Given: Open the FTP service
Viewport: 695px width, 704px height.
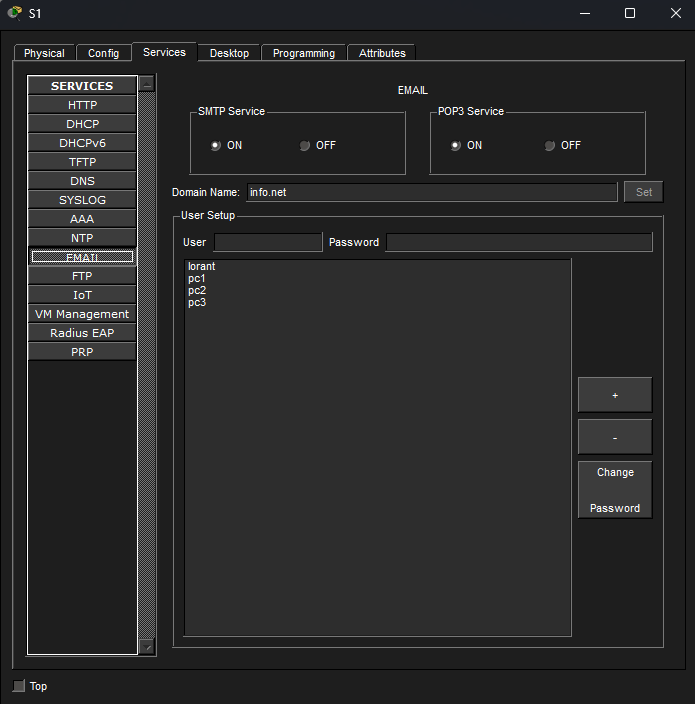Looking at the screenshot, I should [82, 276].
